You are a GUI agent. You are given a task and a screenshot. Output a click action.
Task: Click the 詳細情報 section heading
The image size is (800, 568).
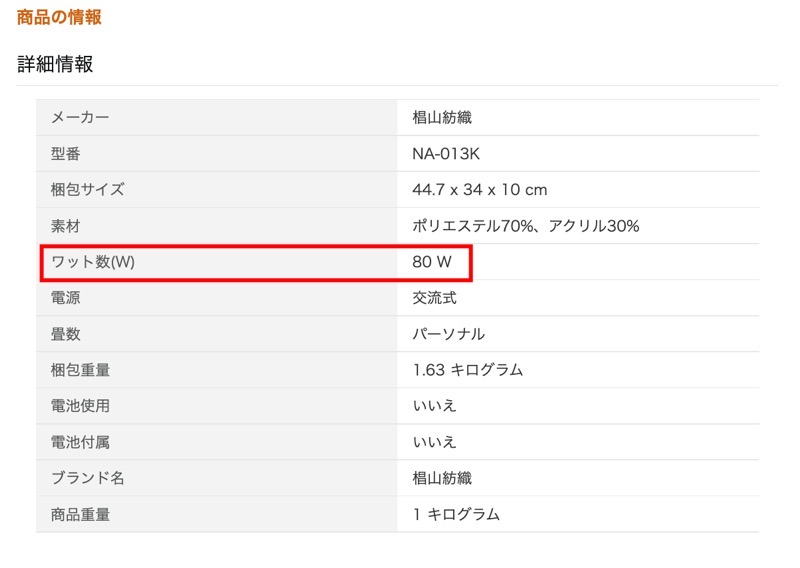click(55, 64)
